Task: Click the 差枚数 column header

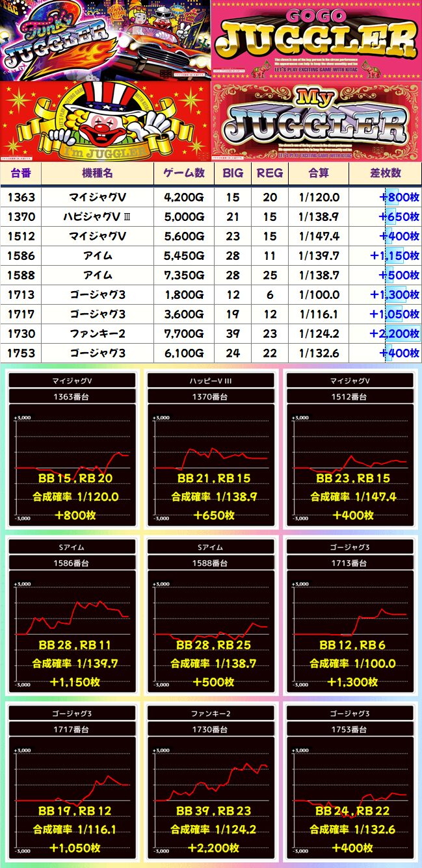Action: pyautogui.click(x=385, y=173)
